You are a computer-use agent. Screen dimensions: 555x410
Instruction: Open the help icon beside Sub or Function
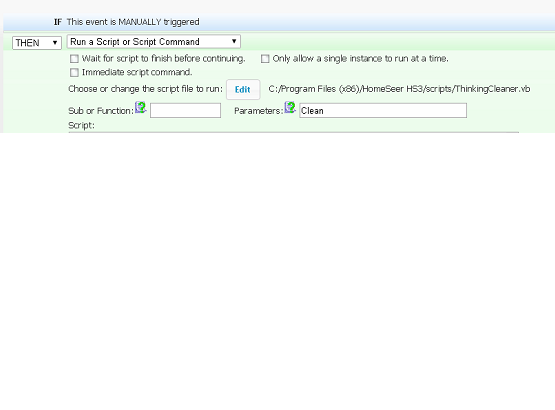click(x=141, y=107)
